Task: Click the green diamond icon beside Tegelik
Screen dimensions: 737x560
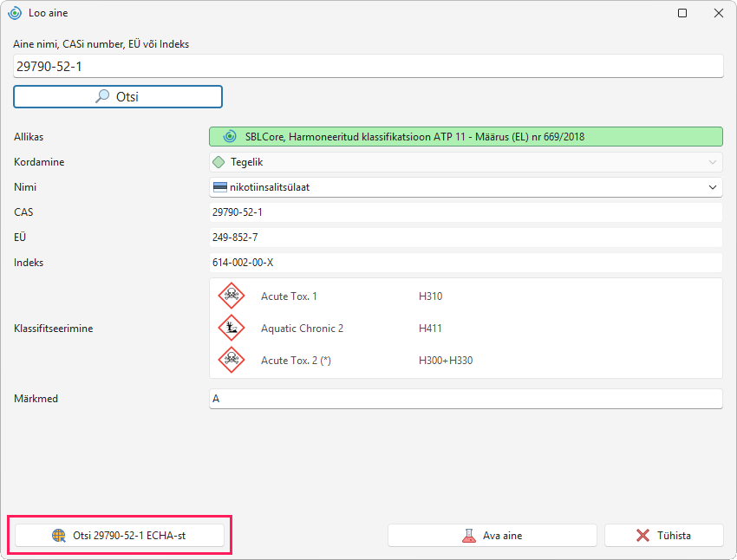Action: point(218,162)
